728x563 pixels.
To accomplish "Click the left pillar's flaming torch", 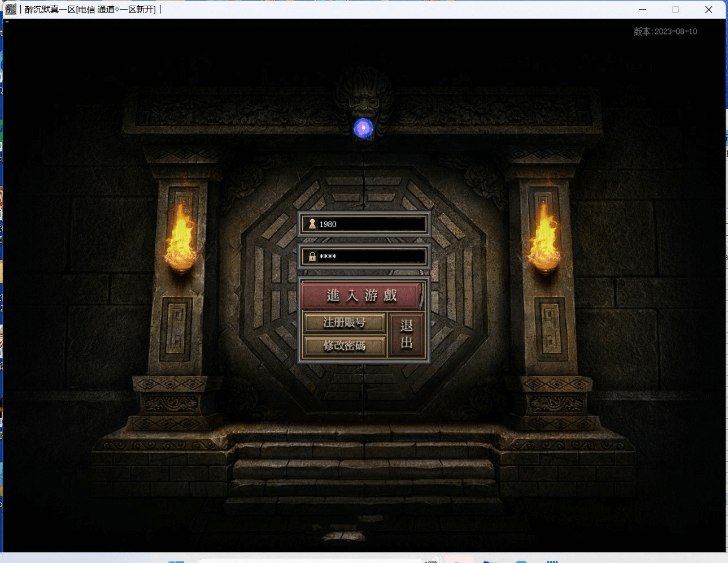I will pyautogui.click(x=181, y=240).
